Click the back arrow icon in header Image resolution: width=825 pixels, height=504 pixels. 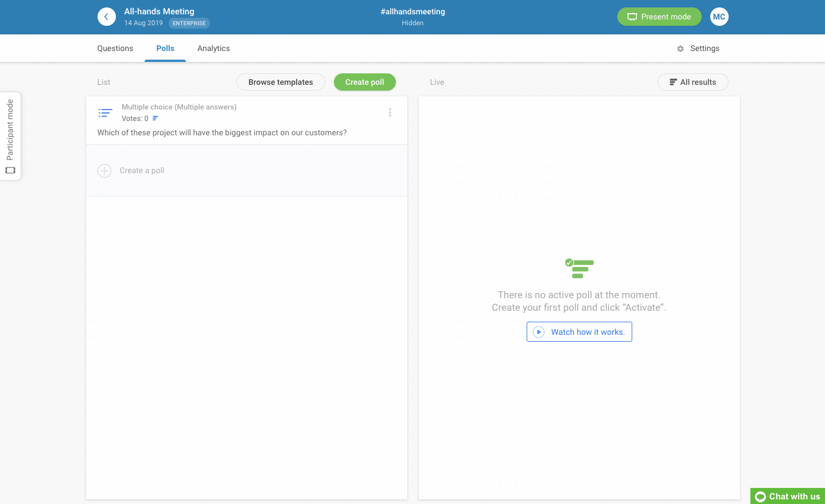click(x=106, y=17)
